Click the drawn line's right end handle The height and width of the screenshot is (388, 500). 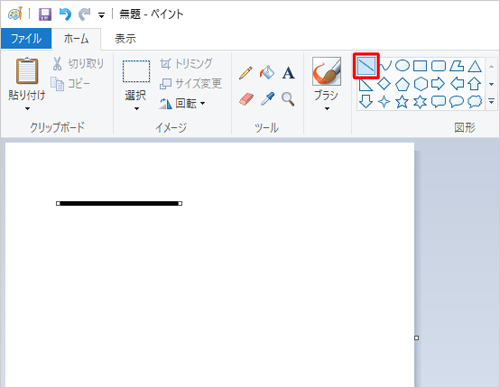pos(180,203)
